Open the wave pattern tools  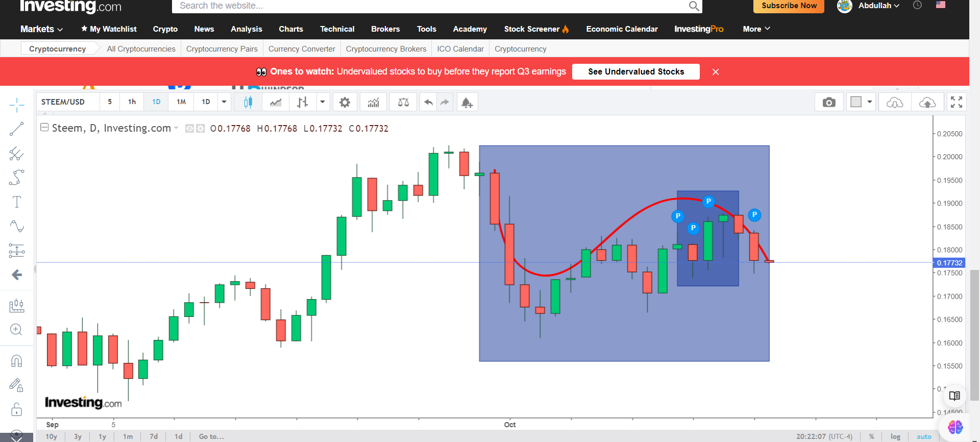(17, 226)
